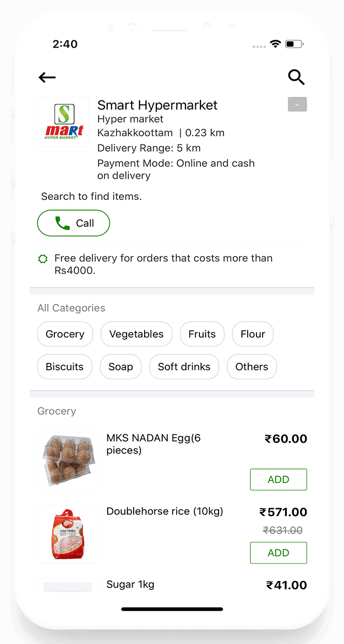
Task: Tap the Smart Hypermarket logo
Action: pyautogui.click(x=63, y=122)
